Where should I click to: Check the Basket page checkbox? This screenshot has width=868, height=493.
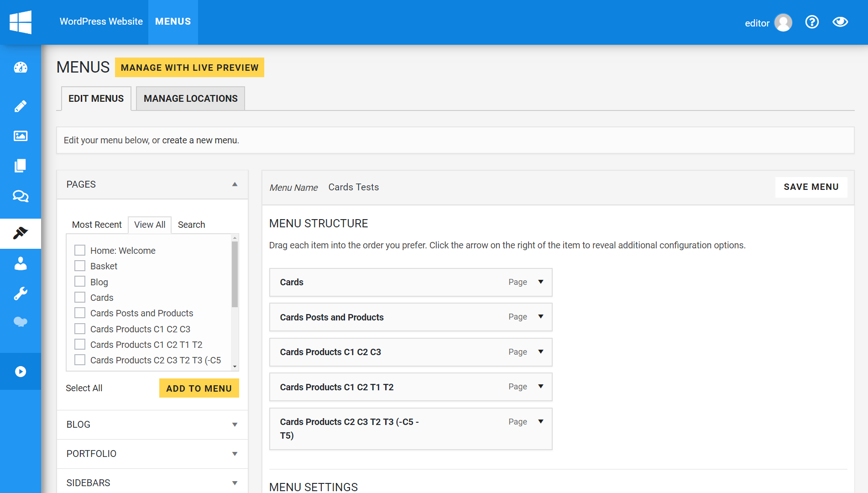[80, 266]
